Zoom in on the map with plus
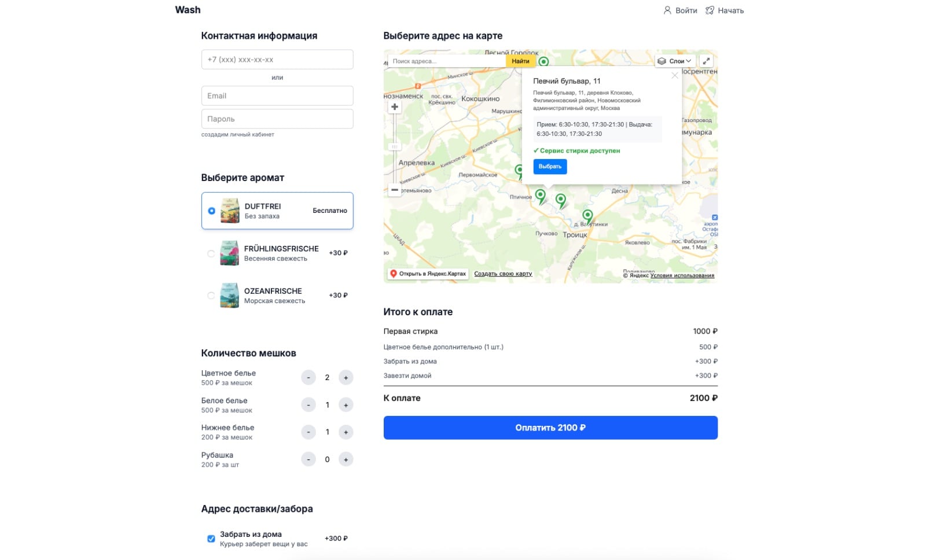 tap(395, 107)
